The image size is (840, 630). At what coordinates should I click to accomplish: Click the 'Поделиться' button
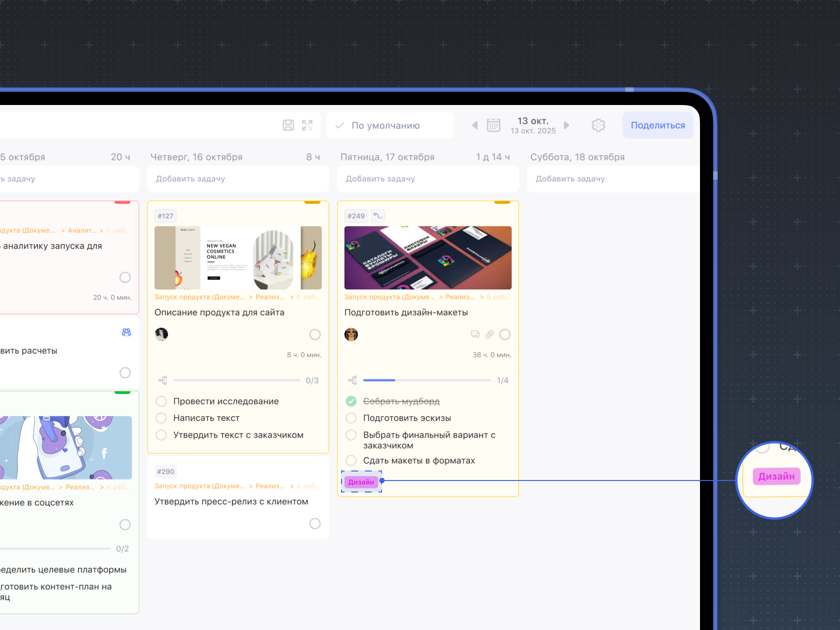pyautogui.click(x=657, y=125)
